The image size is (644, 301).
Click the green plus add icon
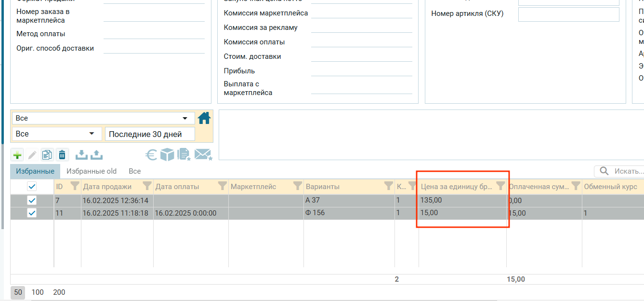click(17, 155)
